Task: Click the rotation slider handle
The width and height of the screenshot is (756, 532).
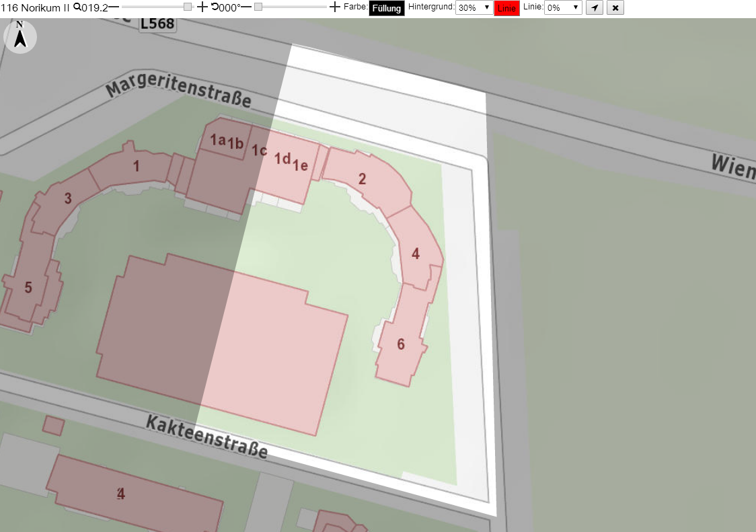Action: click(258, 7)
